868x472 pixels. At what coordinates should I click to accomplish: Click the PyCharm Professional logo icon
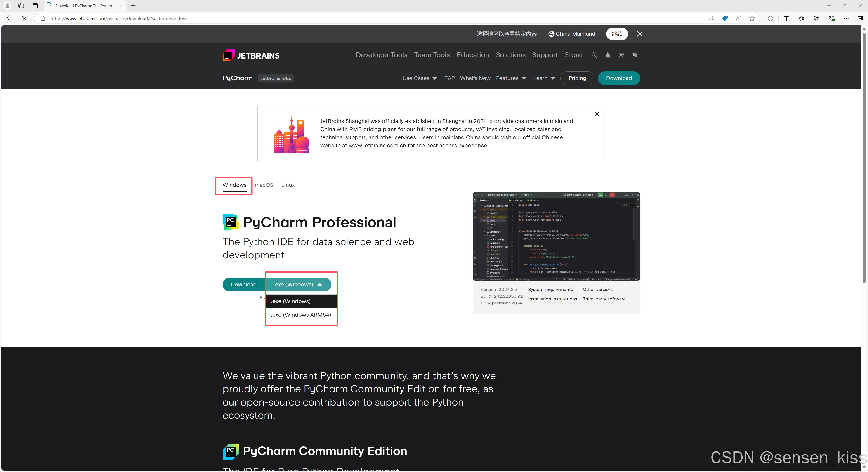pyautogui.click(x=231, y=222)
